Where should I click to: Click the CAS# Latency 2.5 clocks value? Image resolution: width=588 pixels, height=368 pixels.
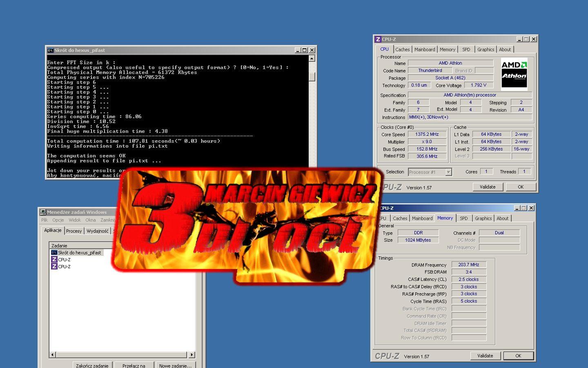pyautogui.click(x=469, y=279)
